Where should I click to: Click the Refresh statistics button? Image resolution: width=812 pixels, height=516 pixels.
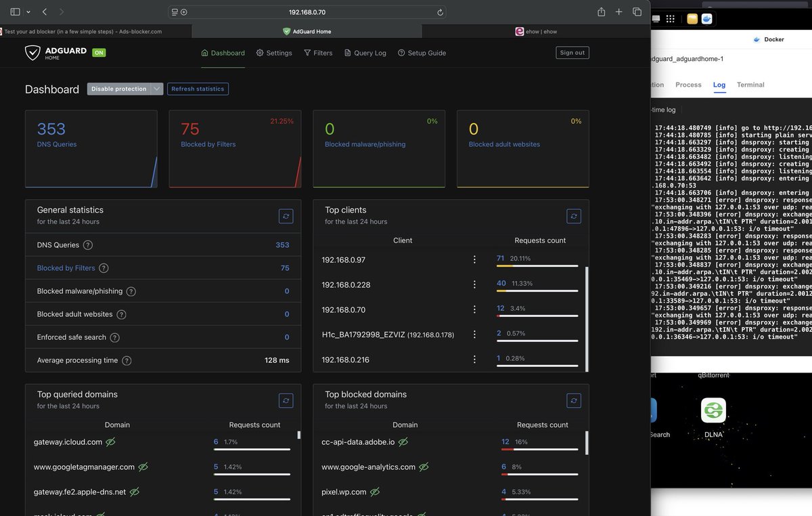click(198, 89)
